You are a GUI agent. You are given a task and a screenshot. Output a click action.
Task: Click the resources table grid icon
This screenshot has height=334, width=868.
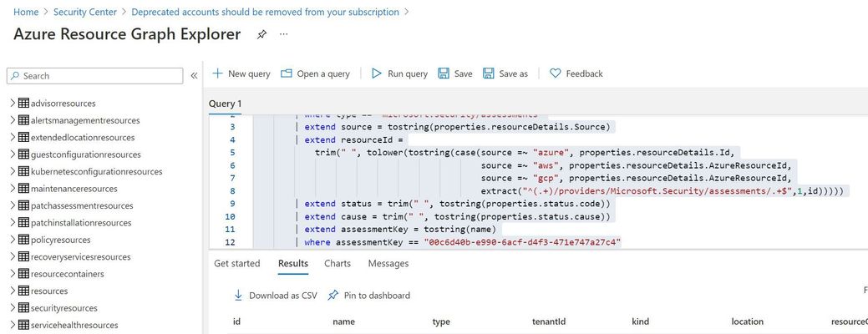point(23,291)
